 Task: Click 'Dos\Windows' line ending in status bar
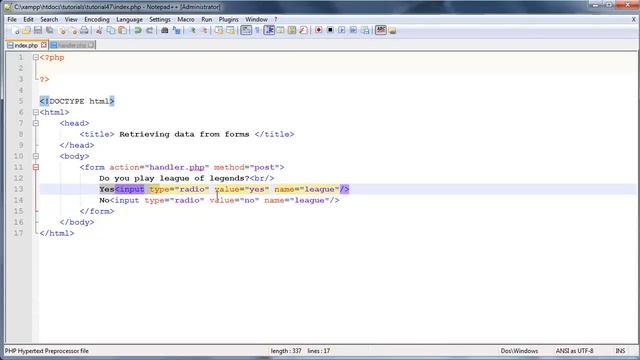click(519, 351)
